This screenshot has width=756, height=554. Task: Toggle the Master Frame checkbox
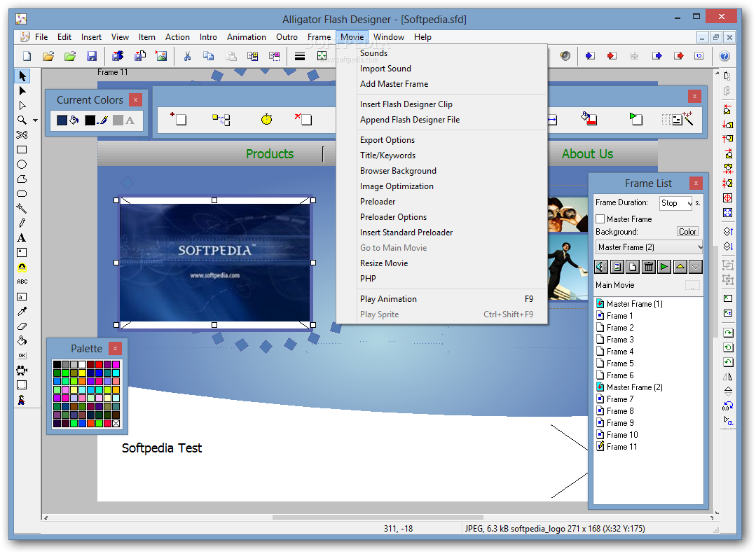coord(600,219)
